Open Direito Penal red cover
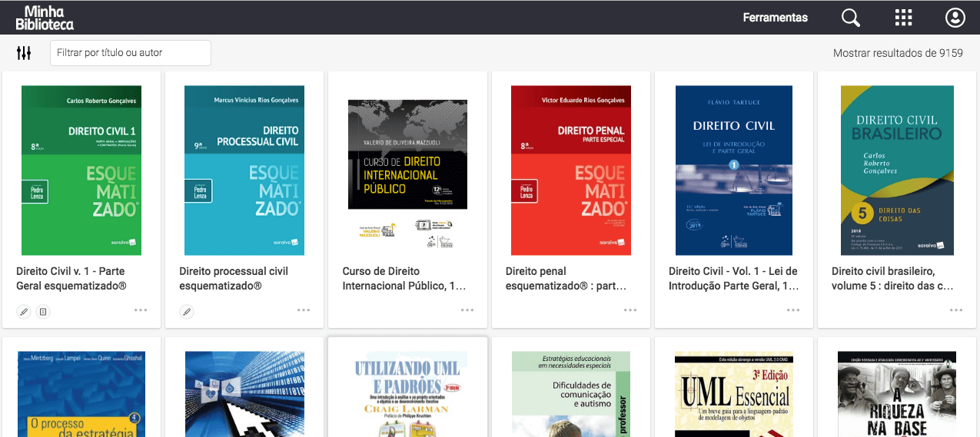The height and width of the screenshot is (437, 980). point(571,170)
